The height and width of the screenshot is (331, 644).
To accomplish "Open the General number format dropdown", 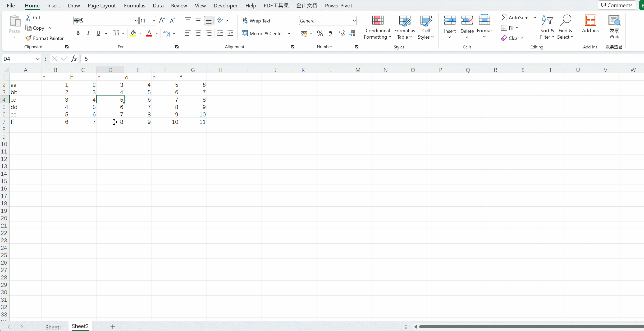I will point(354,21).
